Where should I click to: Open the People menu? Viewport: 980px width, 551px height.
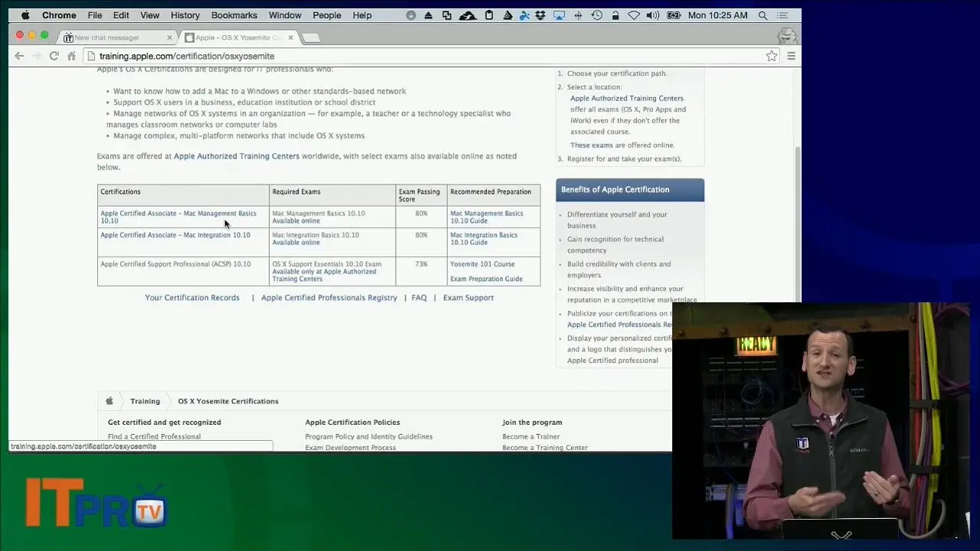[327, 15]
